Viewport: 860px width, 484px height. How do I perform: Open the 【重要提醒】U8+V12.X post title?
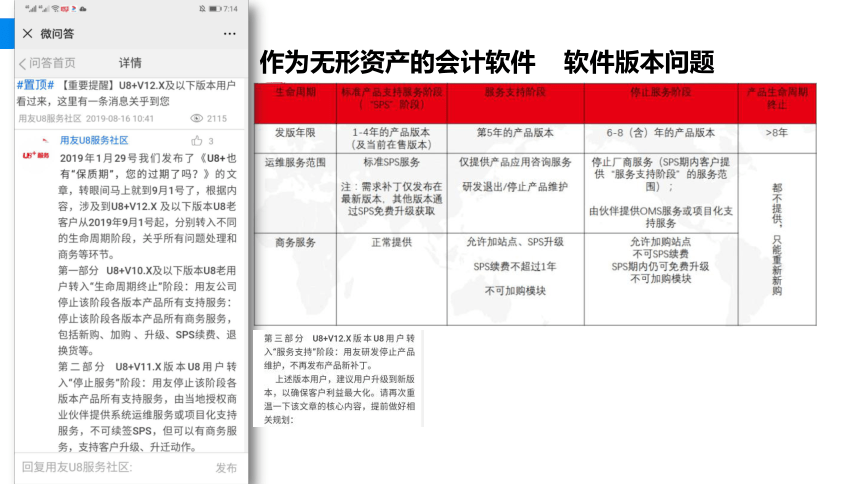[126, 93]
